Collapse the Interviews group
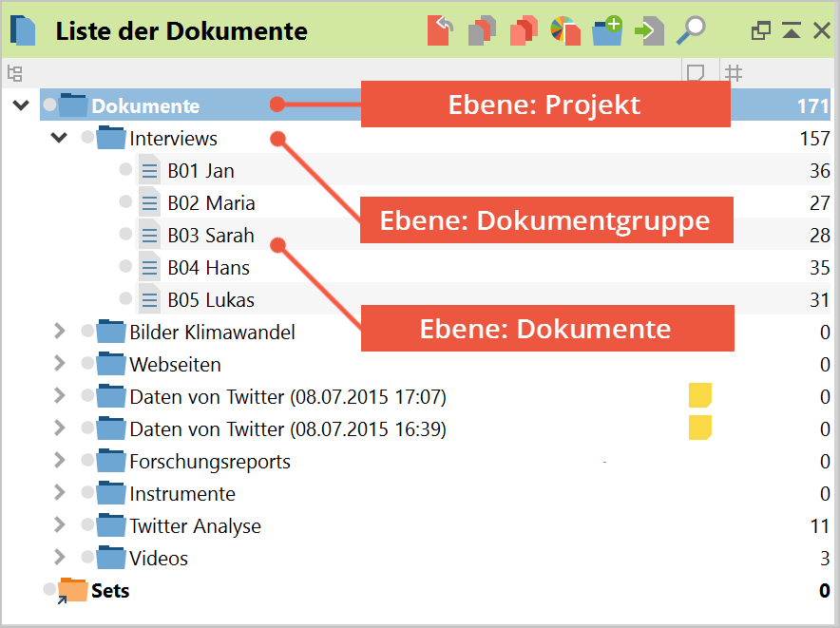Screen dimensions: 840x628 pyautogui.click(x=59, y=138)
